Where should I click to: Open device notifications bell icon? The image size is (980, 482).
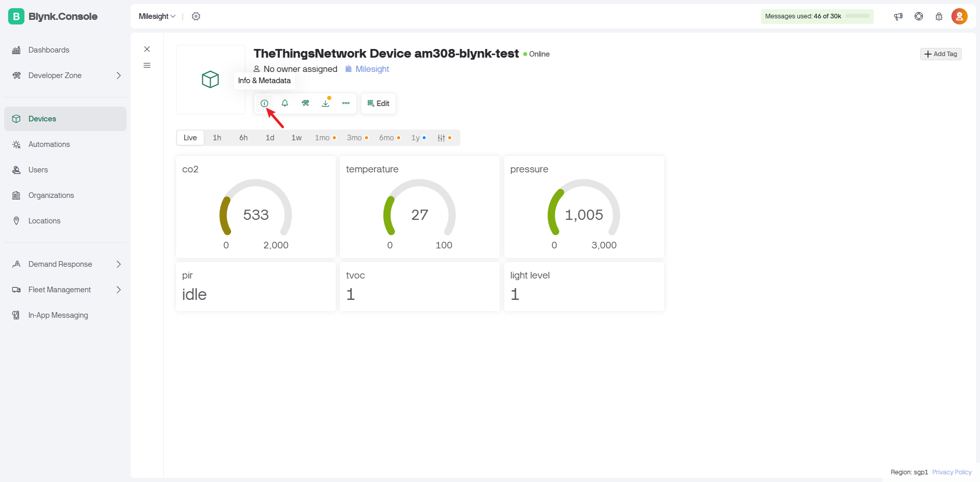point(285,103)
